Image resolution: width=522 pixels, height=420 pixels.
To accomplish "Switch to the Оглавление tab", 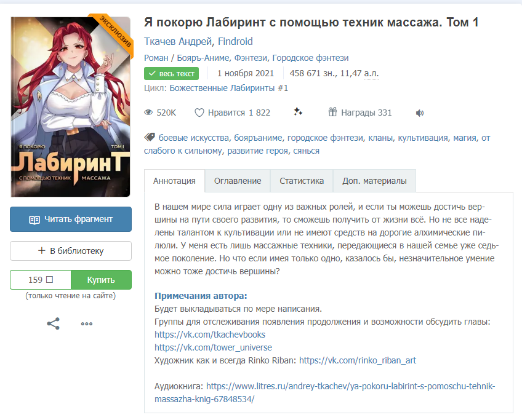I will 238,181.
